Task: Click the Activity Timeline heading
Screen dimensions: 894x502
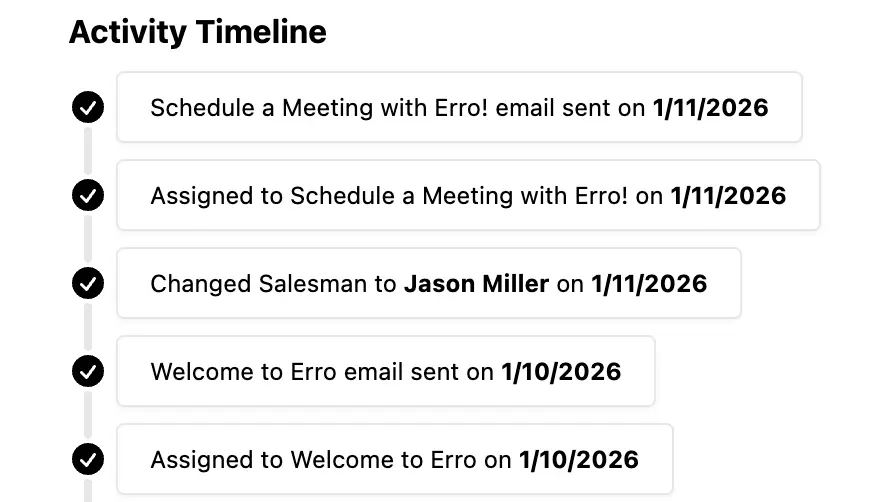Action: [x=197, y=32]
